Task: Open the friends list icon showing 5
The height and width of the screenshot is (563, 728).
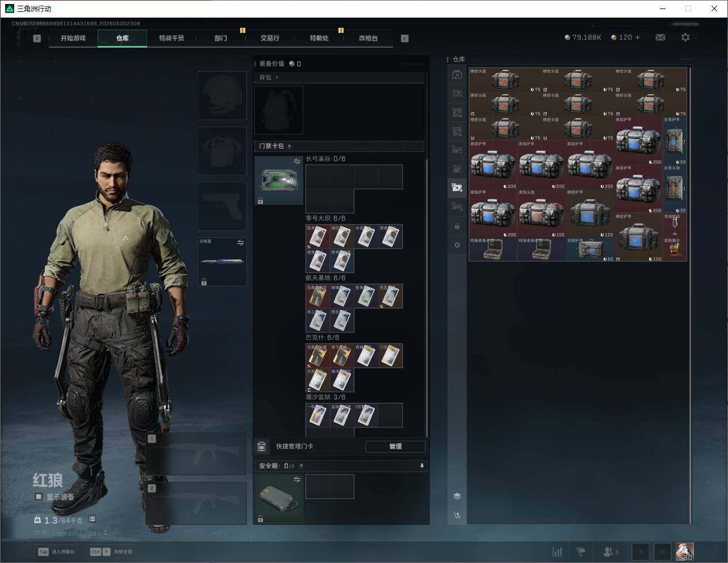Action: click(x=611, y=552)
